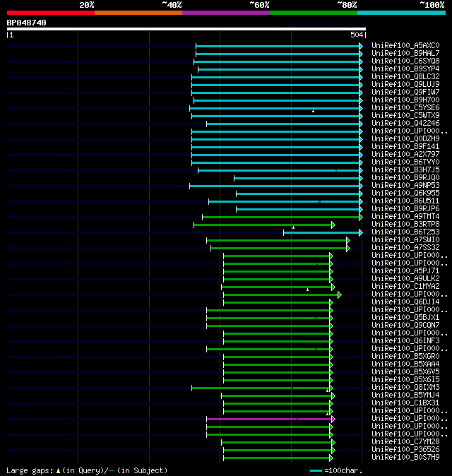Open hit UniRef100_Q5BJX1
This screenshot has width=452, height=476.
405,318
